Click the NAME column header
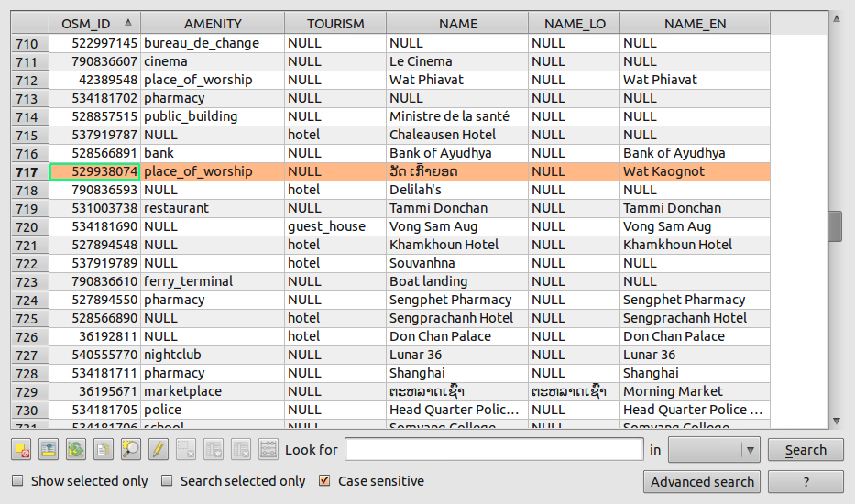Viewport: 855px width, 504px height. coord(457,24)
